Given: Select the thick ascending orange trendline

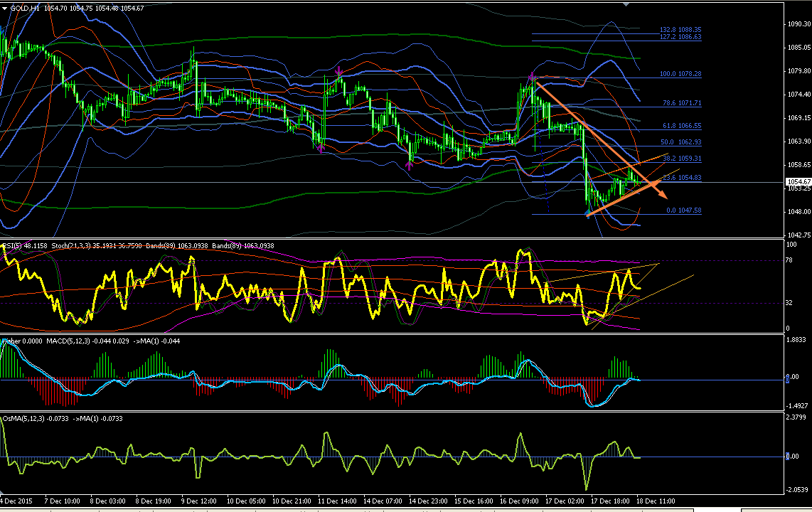Looking at the screenshot, I should pyautogui.click(x=624, y=199).
